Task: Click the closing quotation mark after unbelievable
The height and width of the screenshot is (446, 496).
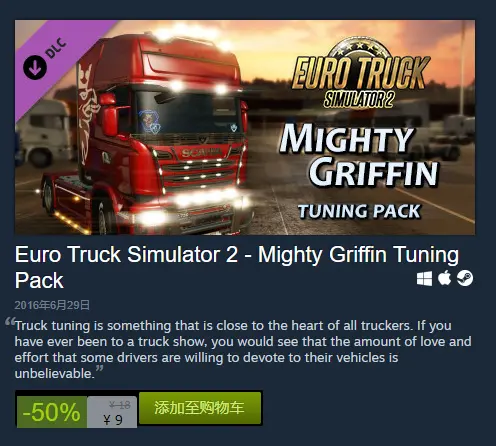Action: click(x=99, y=369)
